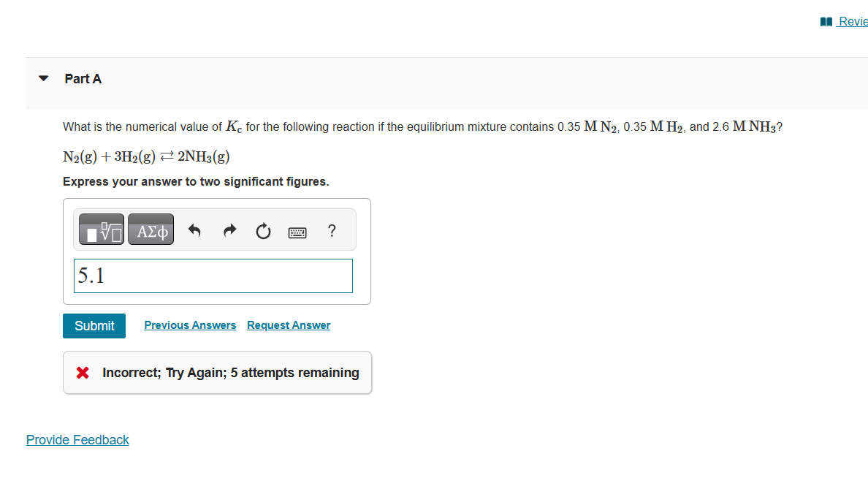Toggle the Part A disclosure arrow closed

(43, 78)
